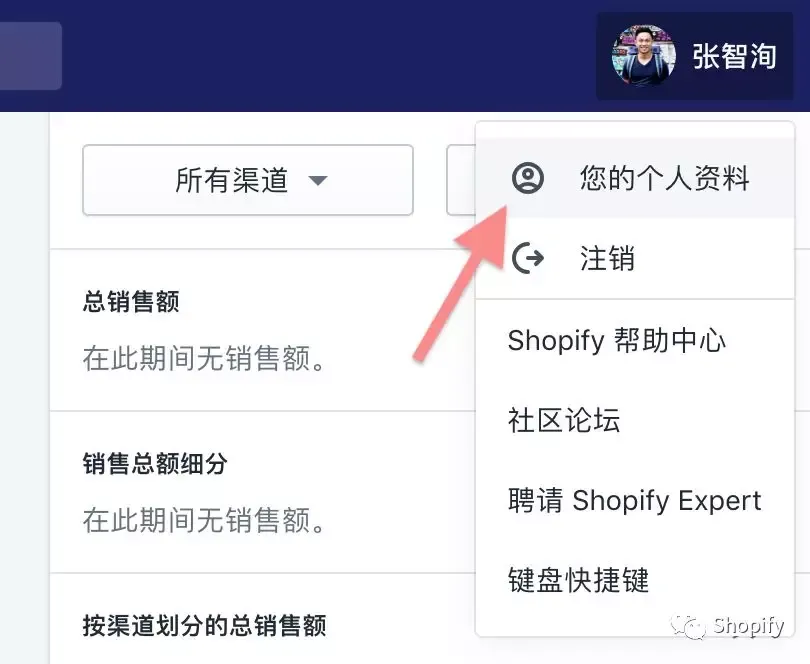Open 按渠道划分的总销售额 card heading
The width and height of the screenshot is (810, 664).
click(x=204, y=625)
